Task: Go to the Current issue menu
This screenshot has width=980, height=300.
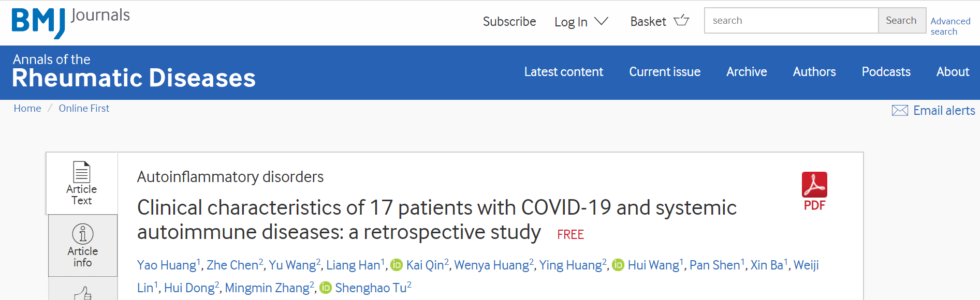Action: pyautogui.click(x=664, y=72)
